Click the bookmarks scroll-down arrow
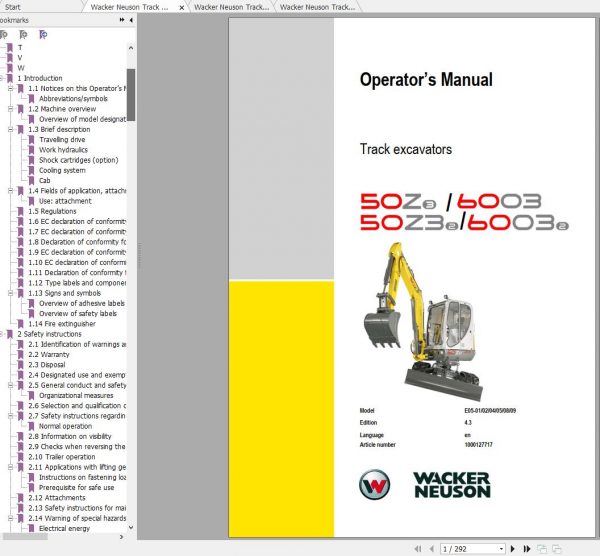The image size is (600, 556). coord(131,528)
